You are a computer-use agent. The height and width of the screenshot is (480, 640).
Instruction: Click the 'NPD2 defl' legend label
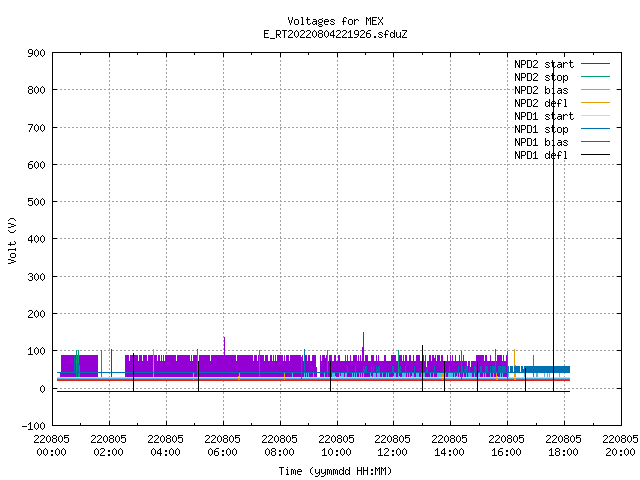[x=541, y=103]
